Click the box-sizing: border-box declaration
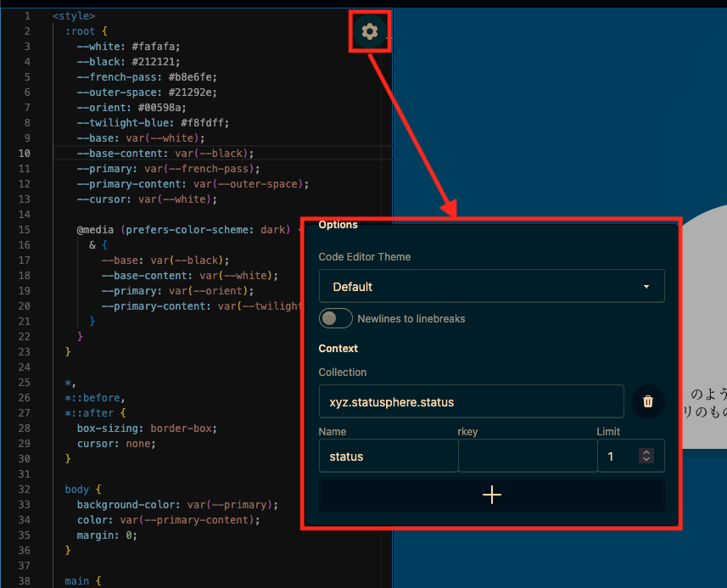This screenshot has height=588, width=727. [x=147, y=428]
